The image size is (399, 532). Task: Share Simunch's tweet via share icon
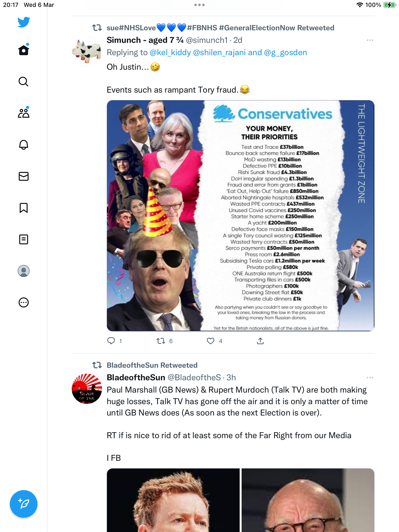click(x=260, y=341)
